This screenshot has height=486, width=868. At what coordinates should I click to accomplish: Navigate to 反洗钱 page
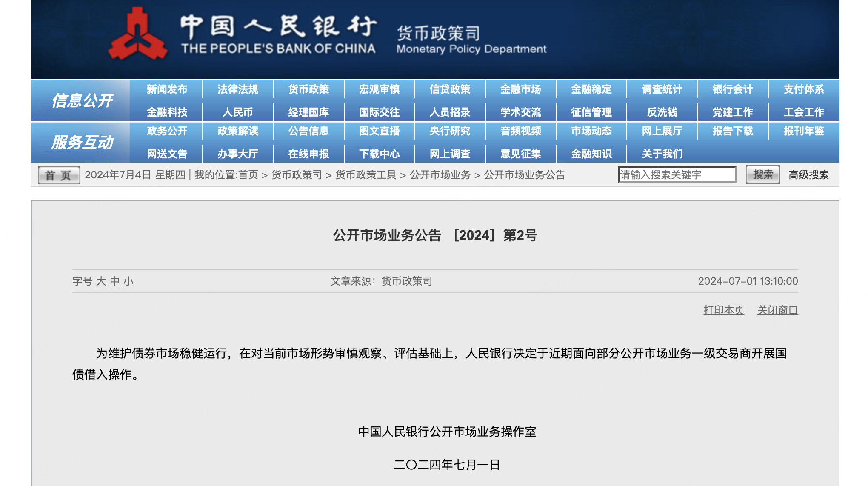[662, 112]
